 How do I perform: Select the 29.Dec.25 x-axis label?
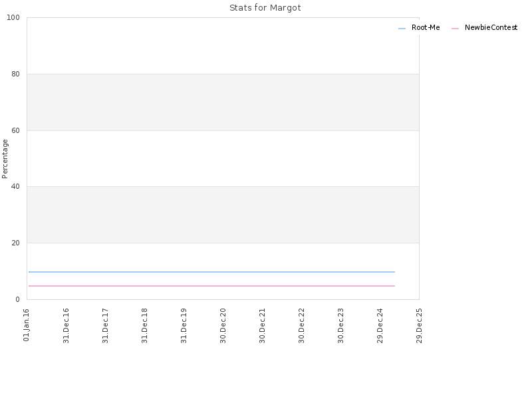pos(420,326)
